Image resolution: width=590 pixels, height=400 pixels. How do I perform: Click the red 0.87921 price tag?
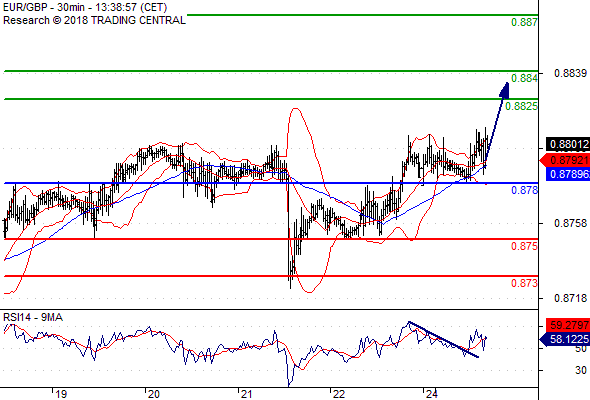[565, 160]
